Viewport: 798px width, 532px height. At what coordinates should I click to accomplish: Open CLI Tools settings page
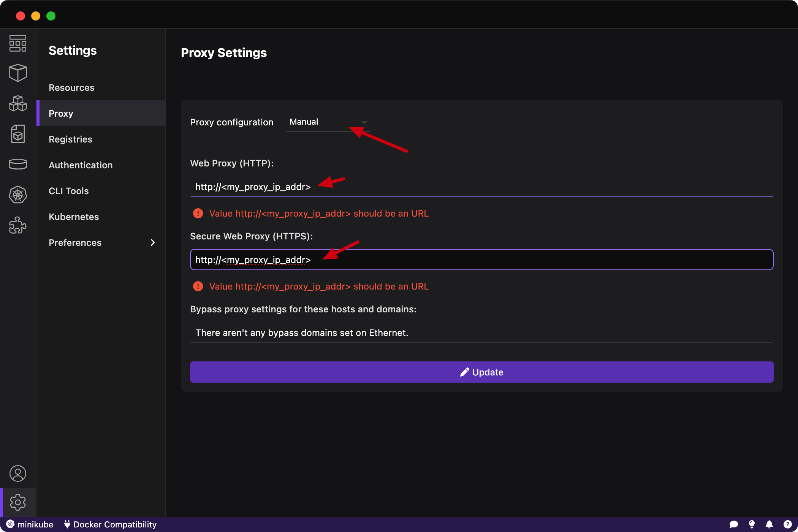[x=69, y=191]
